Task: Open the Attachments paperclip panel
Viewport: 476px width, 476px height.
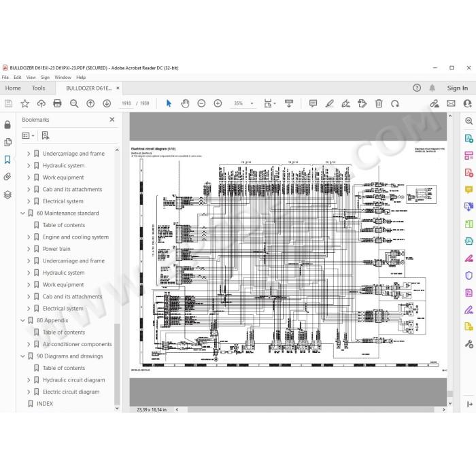Action: [x=7, y=177]
